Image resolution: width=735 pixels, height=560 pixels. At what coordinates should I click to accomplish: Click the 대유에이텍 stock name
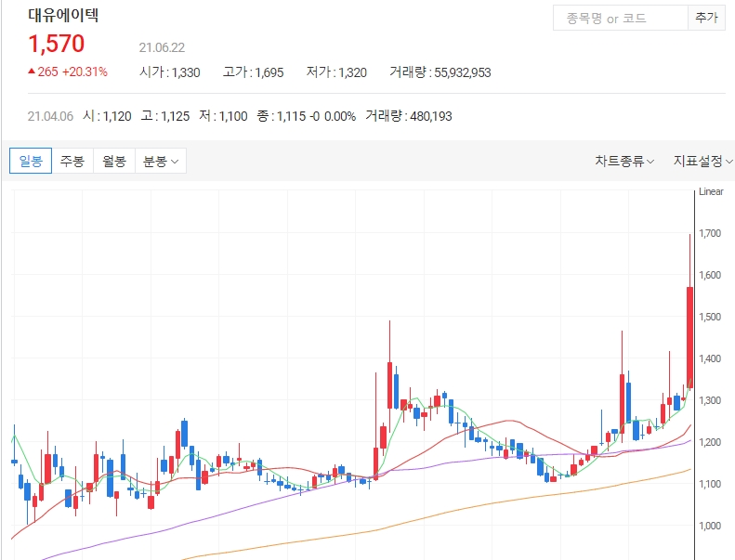63,15
